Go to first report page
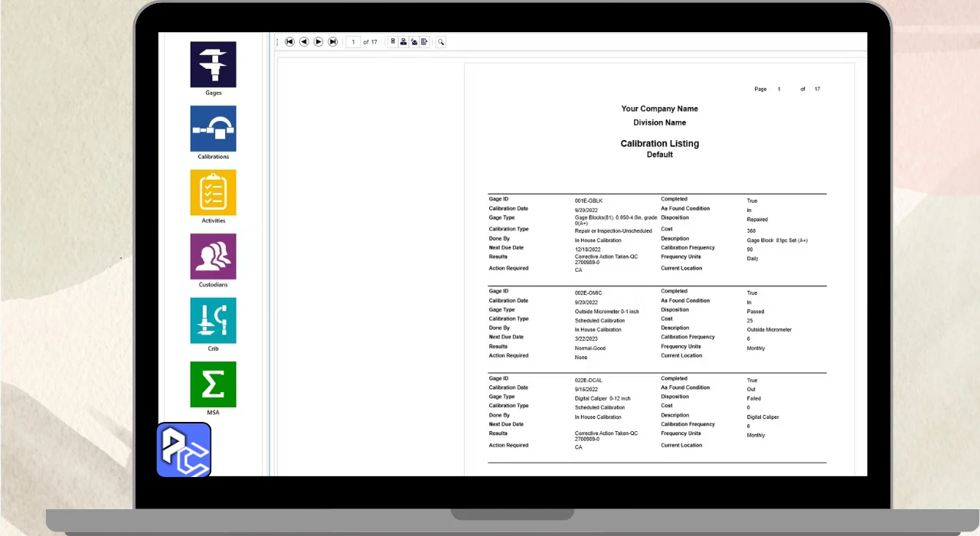 pos(289,41)
